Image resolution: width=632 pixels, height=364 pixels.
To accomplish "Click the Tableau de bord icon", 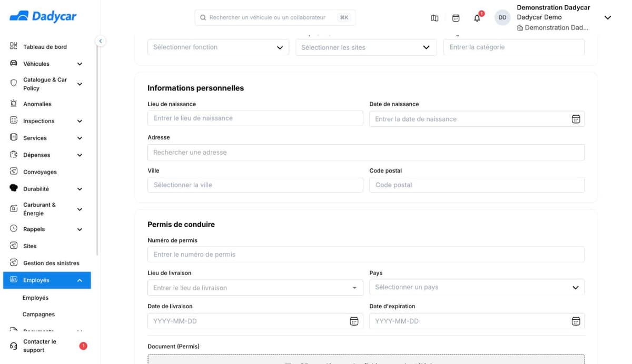I will coord(14,46).
